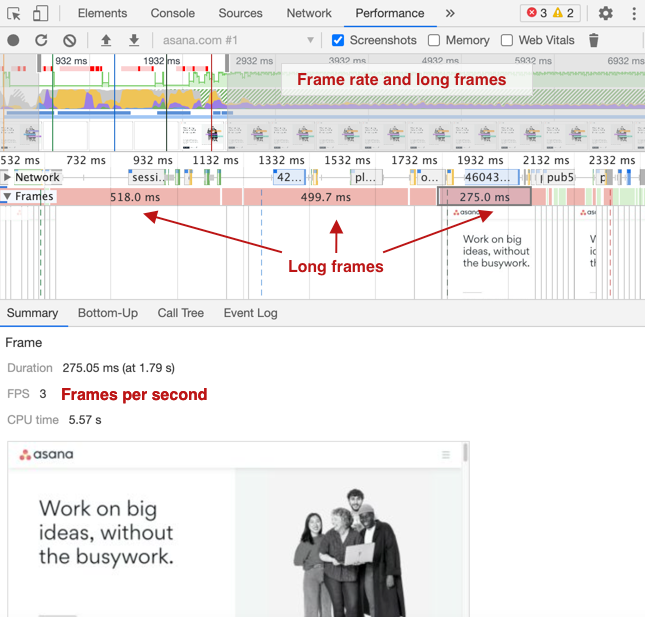645x617 pixels.
Task: Click the 932 ms overview time marker
Action: pyautogui.click(x=71, y=61)
